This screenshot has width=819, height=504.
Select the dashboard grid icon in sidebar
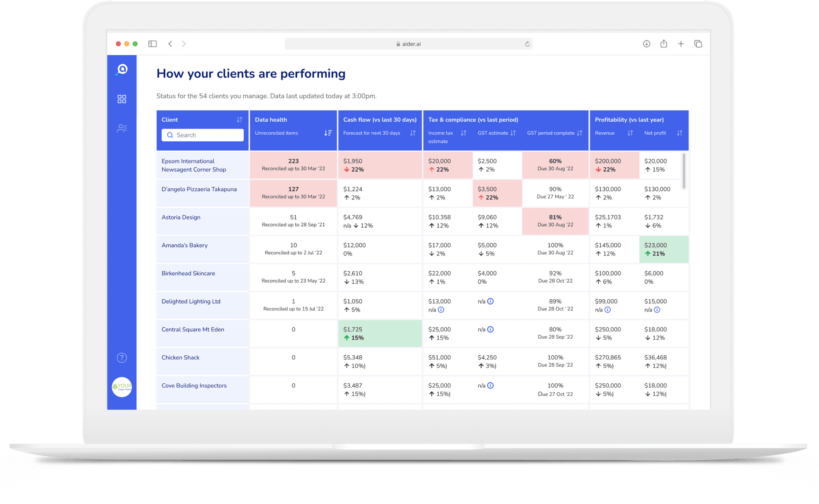[x=122, y=99]
